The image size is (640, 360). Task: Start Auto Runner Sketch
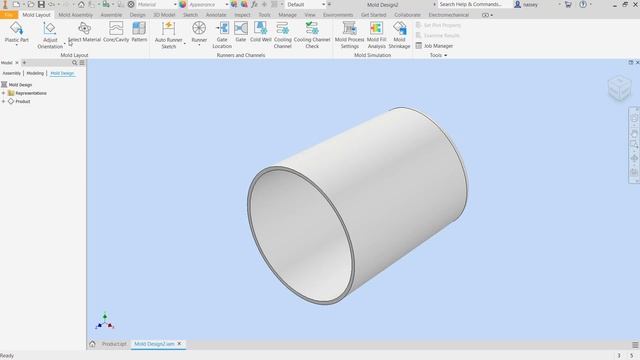(x=168, y=35)
